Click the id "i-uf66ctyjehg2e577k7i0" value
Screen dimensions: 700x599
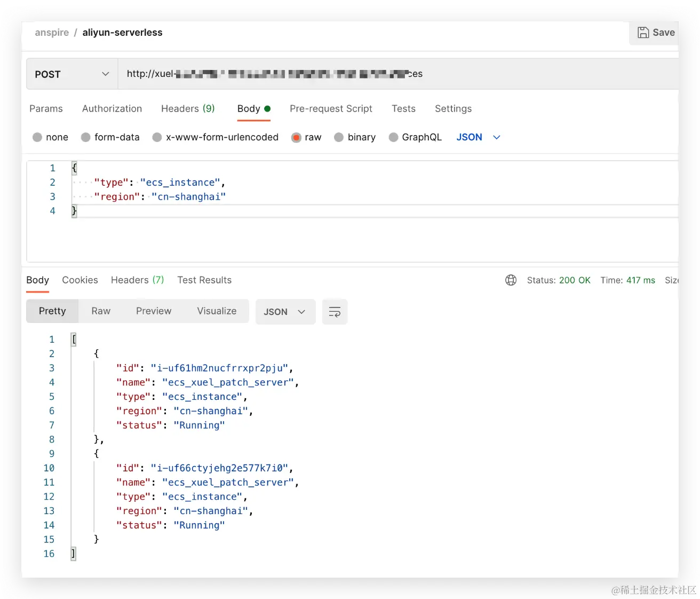[219, 468]
